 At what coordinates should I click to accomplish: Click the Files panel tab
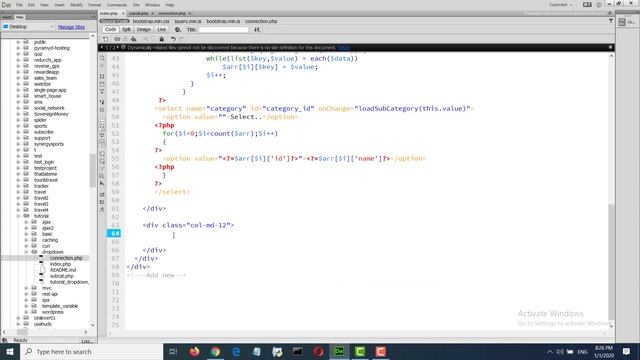pyautogui.click(x=20, y=17)
